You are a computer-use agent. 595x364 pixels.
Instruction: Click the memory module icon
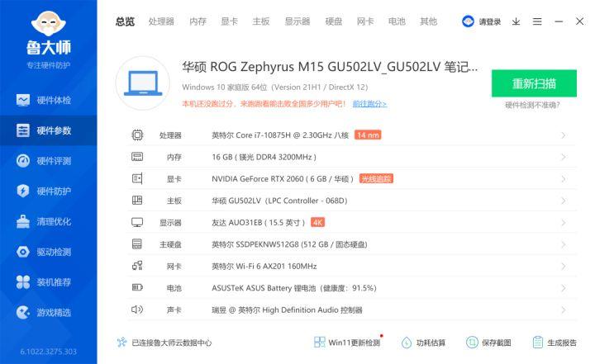[137, 157]
